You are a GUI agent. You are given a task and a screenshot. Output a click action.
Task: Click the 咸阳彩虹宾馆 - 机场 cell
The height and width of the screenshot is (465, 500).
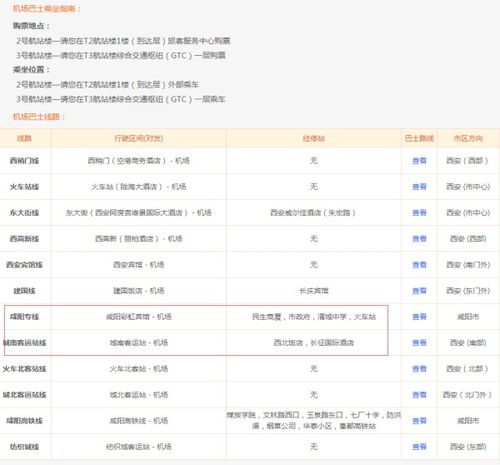139,317
